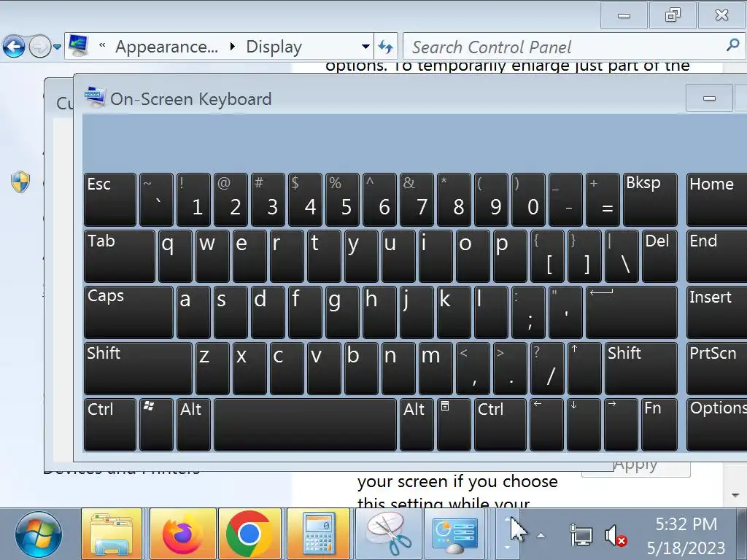Toggle the left Shift key
This screenshot has width=747, height=560.
[138, 368]
